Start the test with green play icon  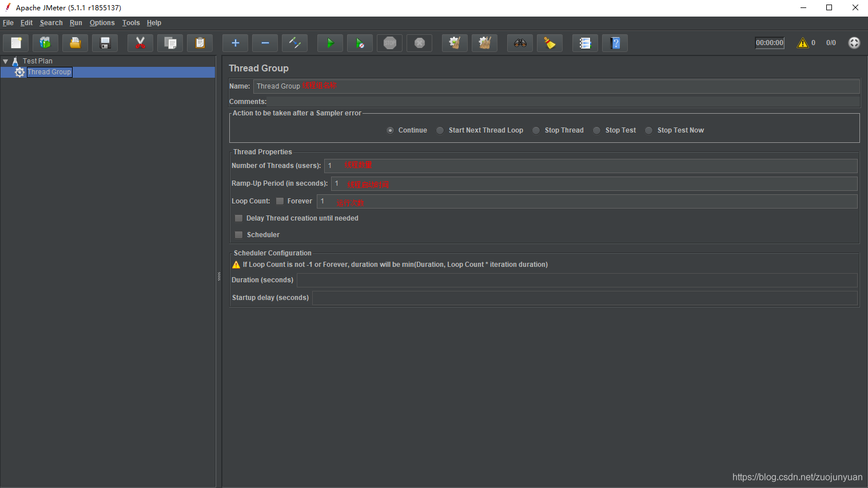pyautogui.click(x=330, y=43)
